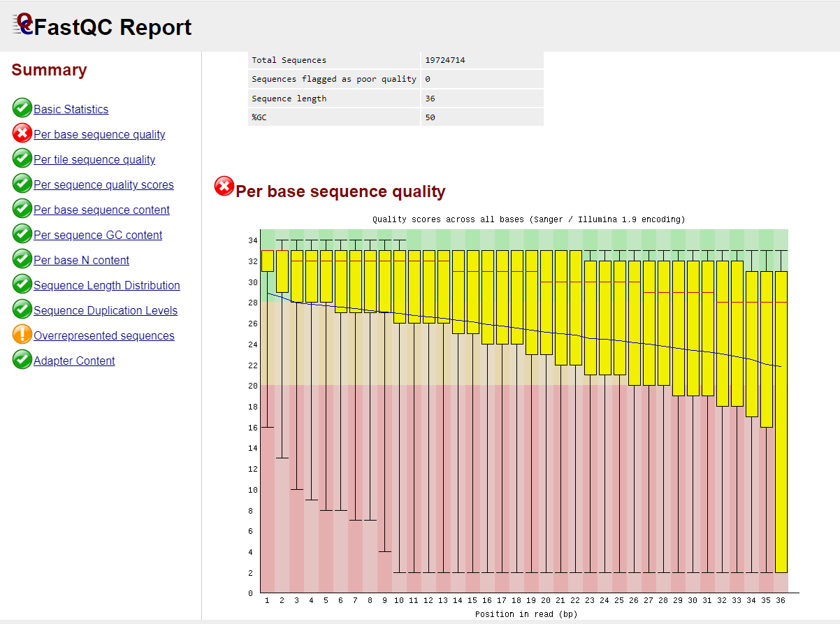
Task: Click the pass icon next to Sequence Duplication Levels
Action: [22, 310]
